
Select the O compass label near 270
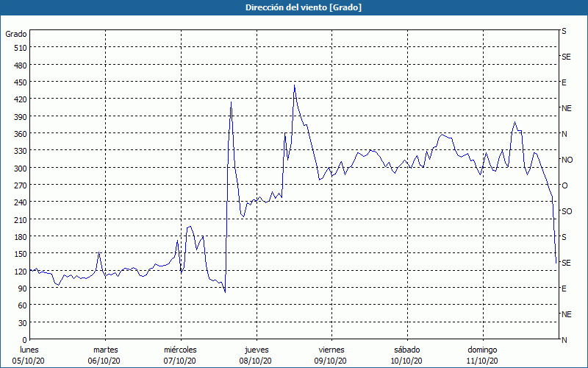pos(564,186)
